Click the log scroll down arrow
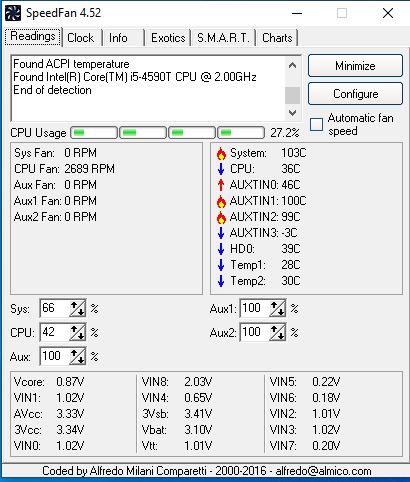This screenshot has width=410, height=482. click(x=292, y=113)
